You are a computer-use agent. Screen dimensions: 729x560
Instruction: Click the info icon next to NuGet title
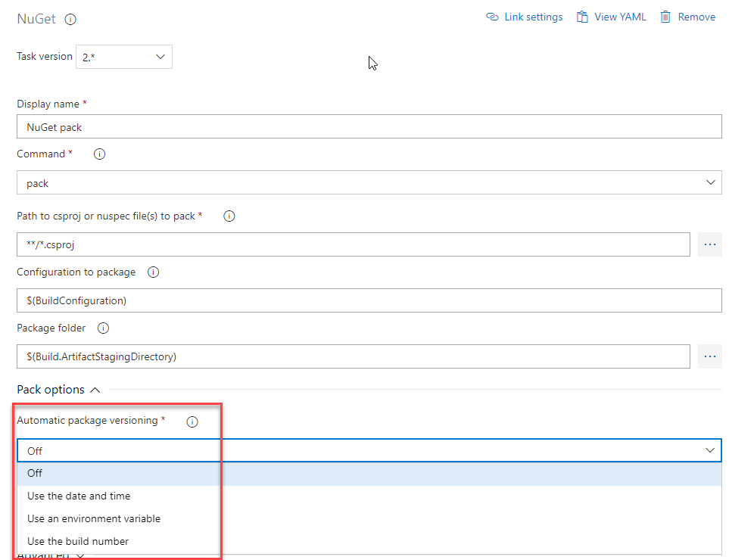point(70,19)
